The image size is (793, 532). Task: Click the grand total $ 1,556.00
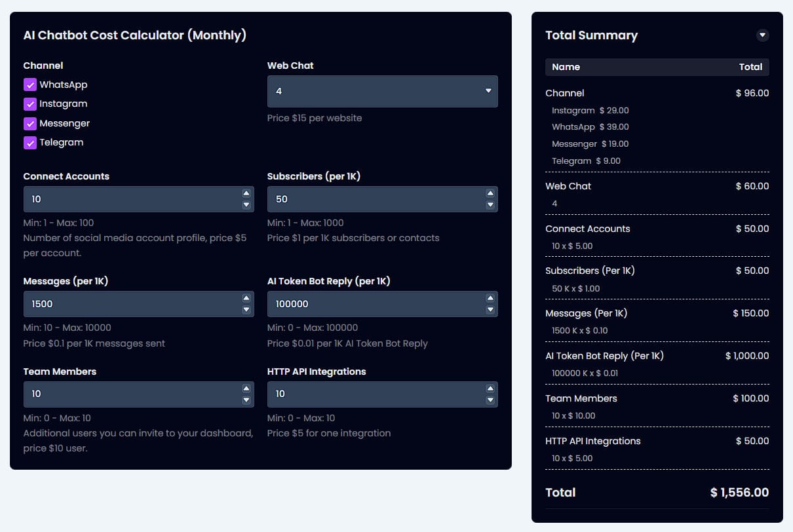click(739, 493)
